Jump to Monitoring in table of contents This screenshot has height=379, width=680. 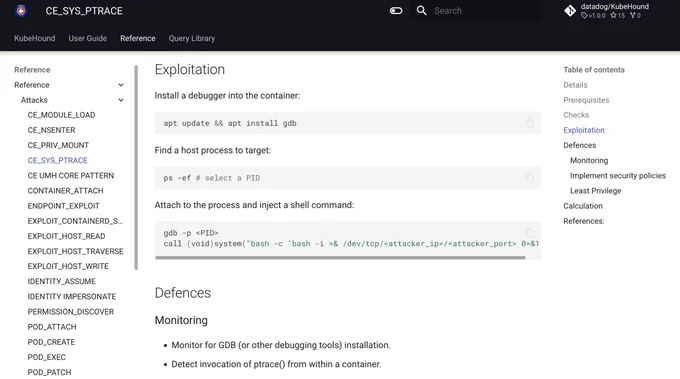point(589,160)
